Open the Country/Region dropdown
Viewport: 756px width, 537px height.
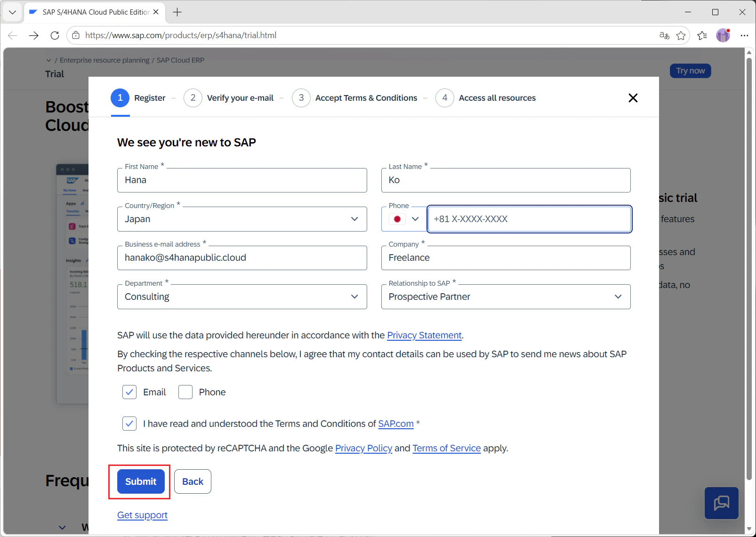tap(242, 219)
